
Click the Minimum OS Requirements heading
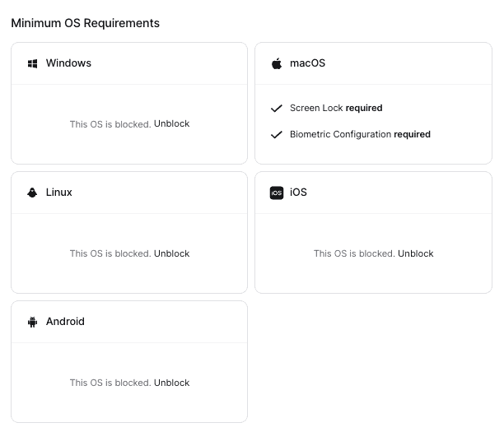pyautogui.click(x=85, y=23)
